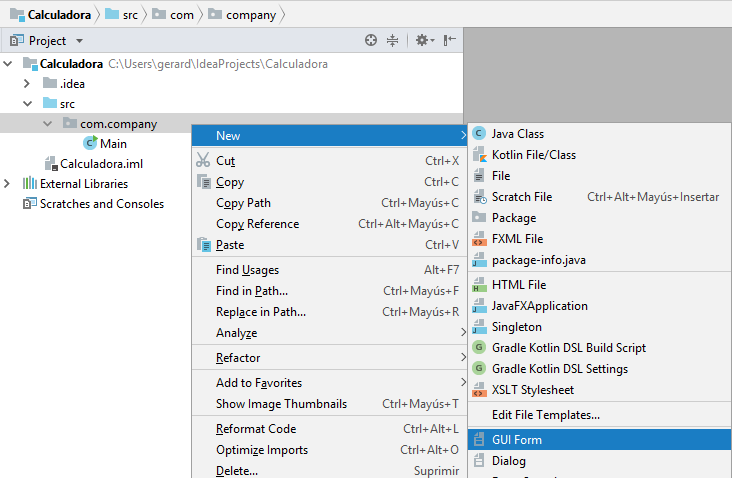Select Java Class from New submenu
Image resolution: width=732 pixels, height=478 pixels.
(517, 134)
